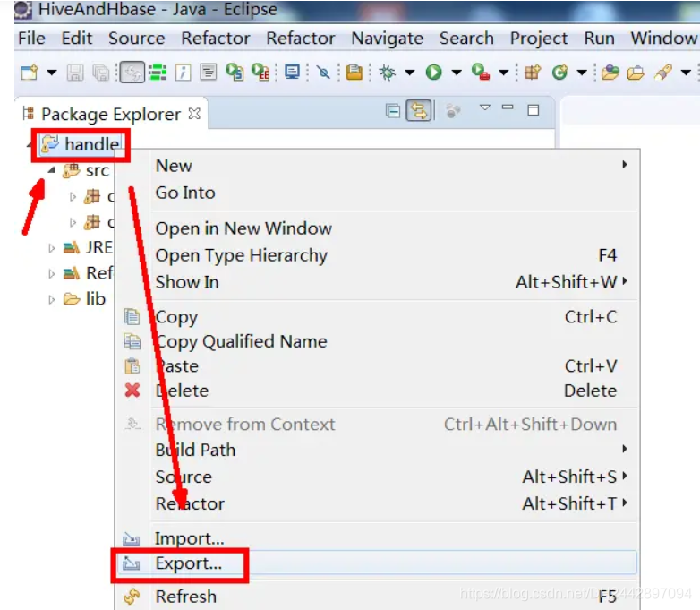
Task: Open the New Java Class dropdown arrow
Action: tap(582, 72)
